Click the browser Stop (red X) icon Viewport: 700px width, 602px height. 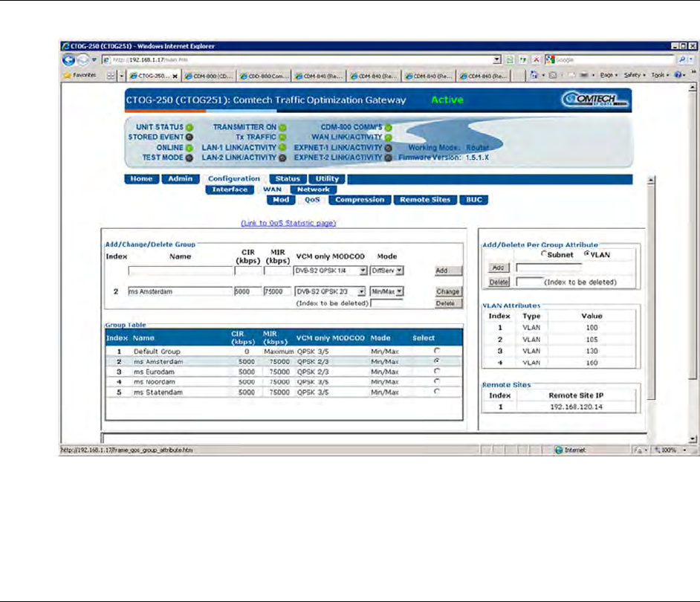click(x=535, y=59)
